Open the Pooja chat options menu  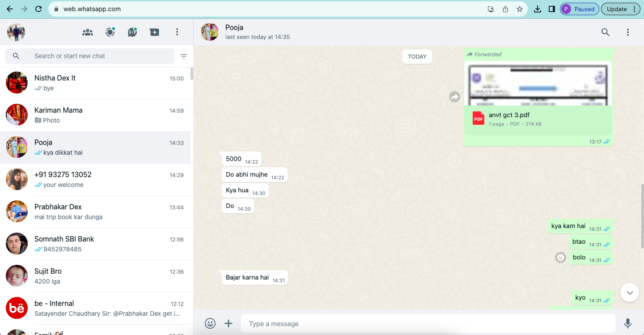[x=628, y=32]
